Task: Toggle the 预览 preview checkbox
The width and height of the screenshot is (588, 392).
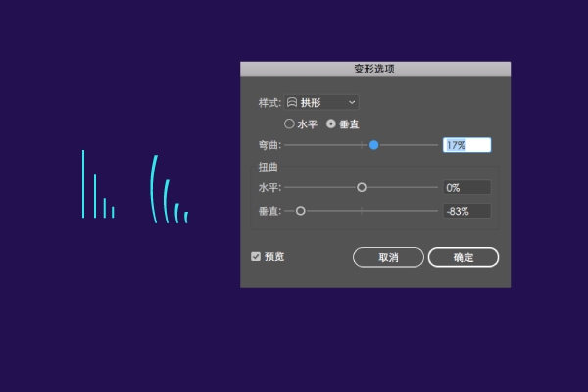Action: click(256, 257)
